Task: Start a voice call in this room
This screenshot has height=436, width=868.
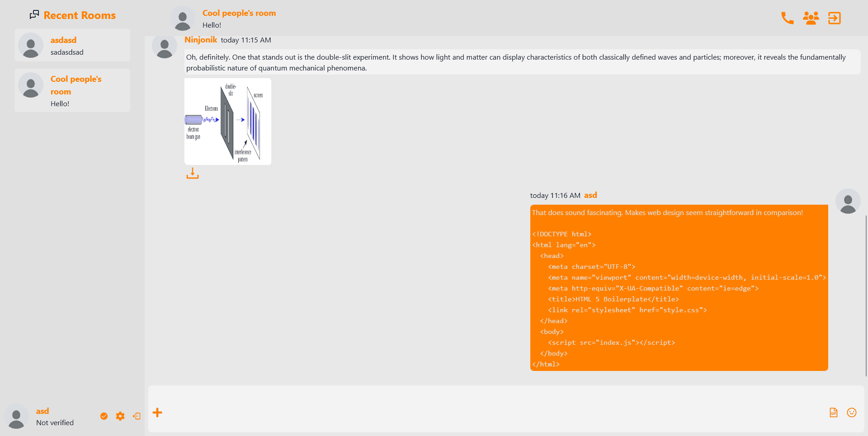Action: pyautogui.click(x=787, y=18)
